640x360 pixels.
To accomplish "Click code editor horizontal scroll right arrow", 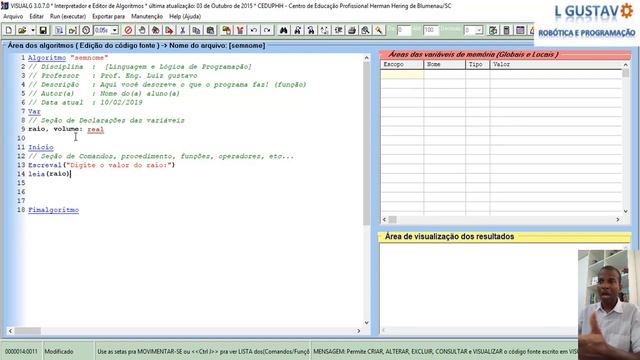I will click(359, 331).
